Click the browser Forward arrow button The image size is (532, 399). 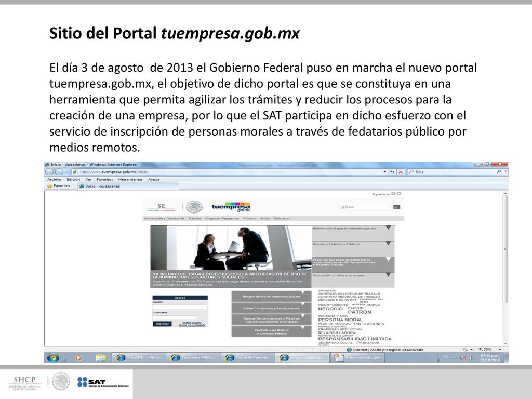pos(59,171)
